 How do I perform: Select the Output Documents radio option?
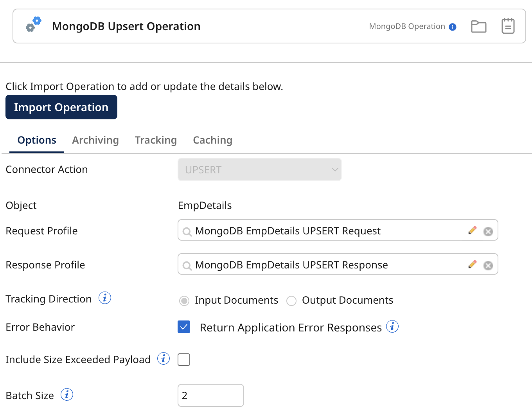tap(291, 301)
